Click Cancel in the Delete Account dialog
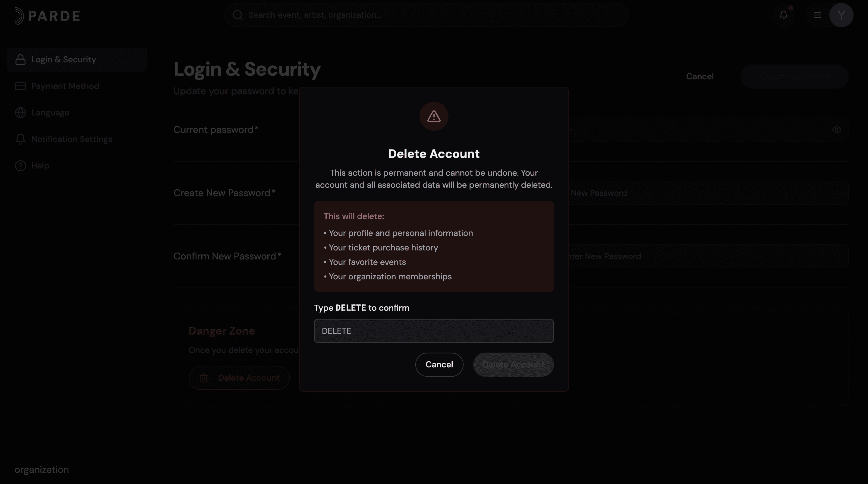This screenshot has height=484, width=868. click(439, 365)
